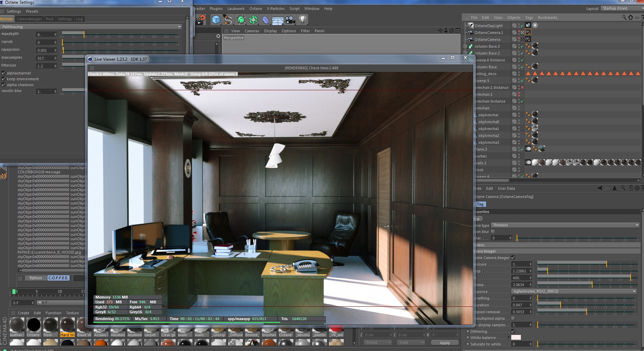Toggle the keep environment checkbox

tap(3, 79)
